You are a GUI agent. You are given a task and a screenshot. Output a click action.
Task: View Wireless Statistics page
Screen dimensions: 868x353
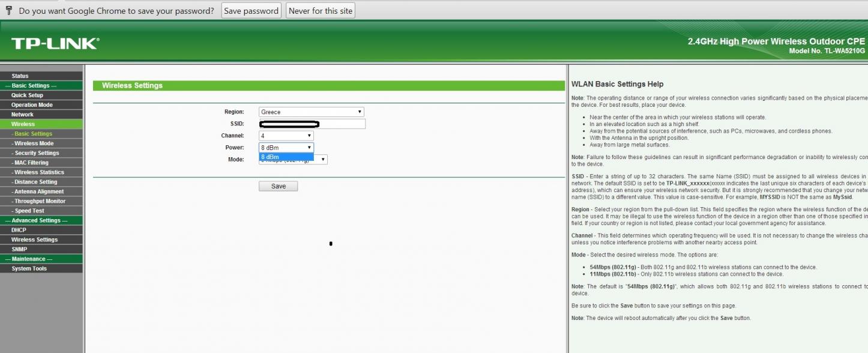tap(39, 172)
